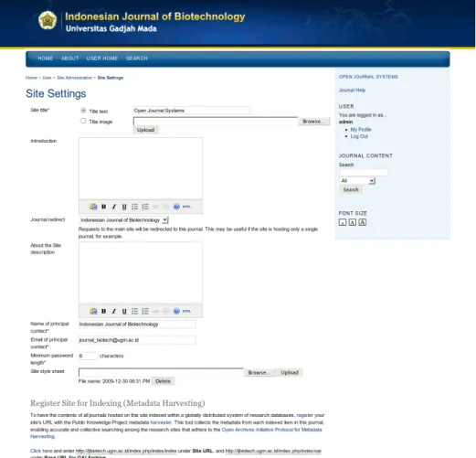476x458 pixels.
Task: Toggle italic in About the Site editor
Action: point(114,311)
